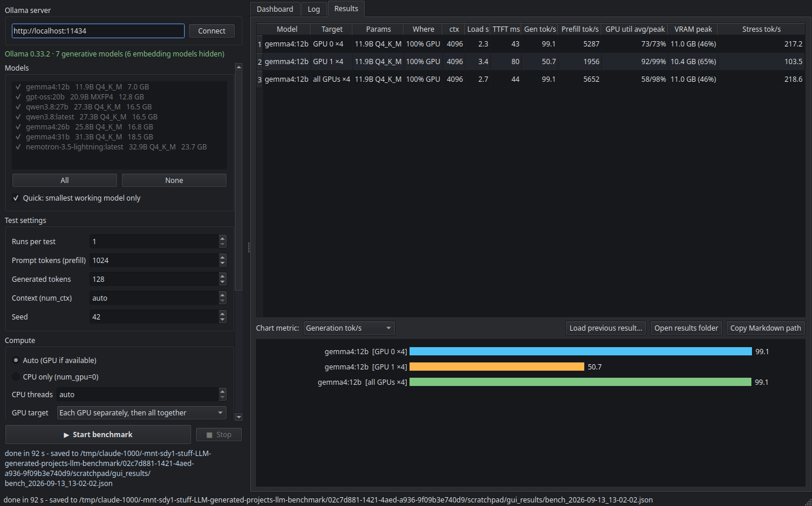Click the Start benchmark button label

pos(102,435)
